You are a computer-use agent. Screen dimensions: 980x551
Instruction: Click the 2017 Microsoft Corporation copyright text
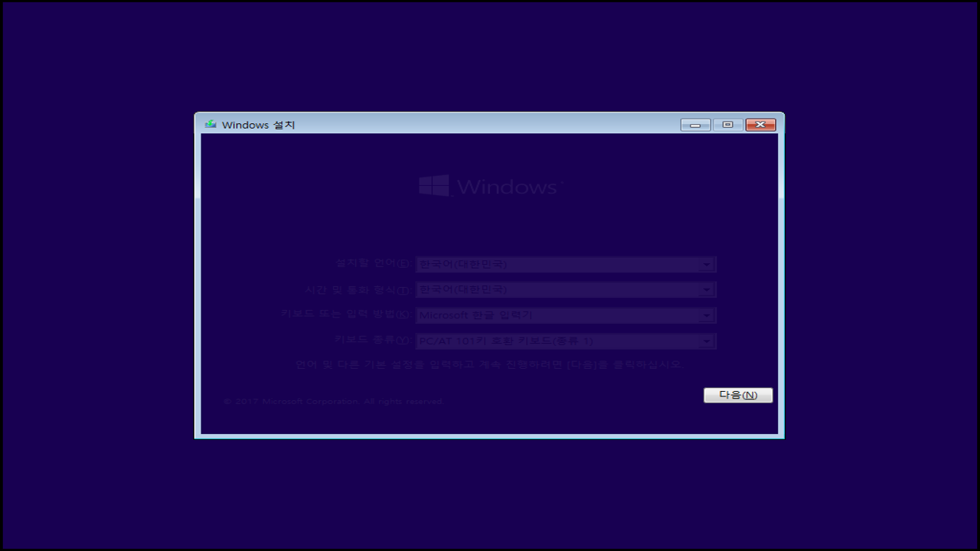point(333,401)
